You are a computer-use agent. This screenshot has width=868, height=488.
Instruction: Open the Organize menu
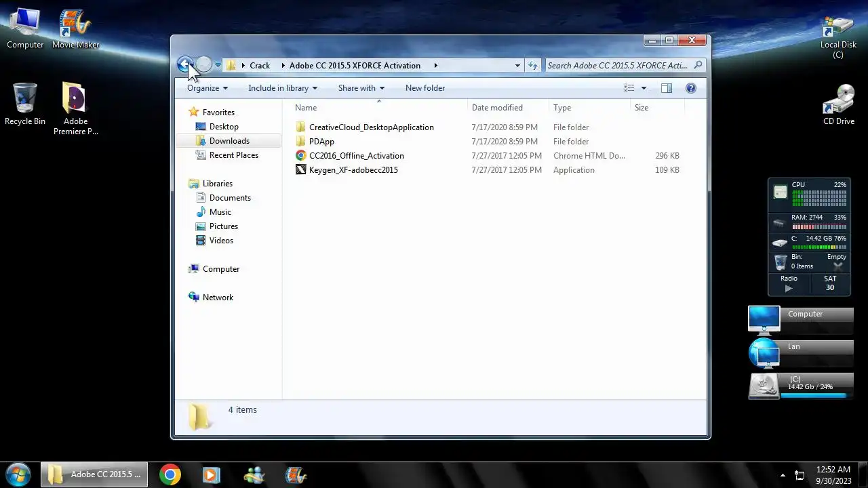click(208, 88)
